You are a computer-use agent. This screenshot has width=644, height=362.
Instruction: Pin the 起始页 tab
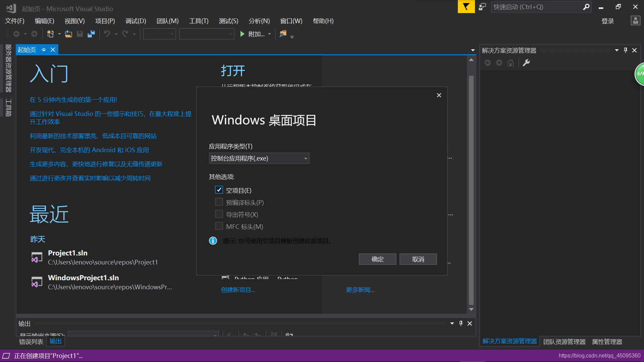tap(44, 50)
